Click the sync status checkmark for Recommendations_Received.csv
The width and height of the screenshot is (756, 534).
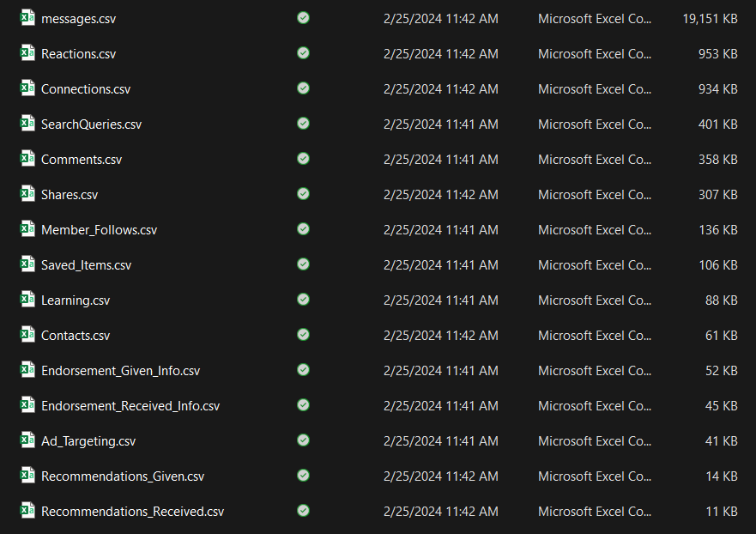pyautogui.click(x=303, y=511)
